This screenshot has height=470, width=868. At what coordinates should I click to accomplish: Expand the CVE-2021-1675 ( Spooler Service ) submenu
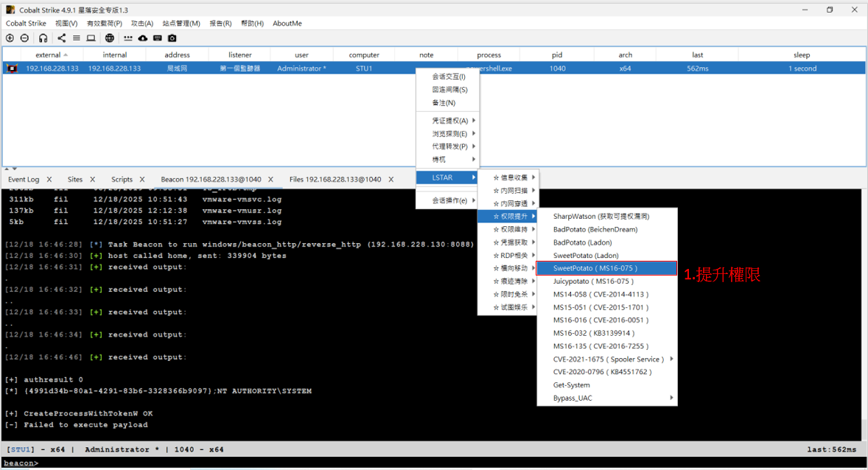click(606, 359)
